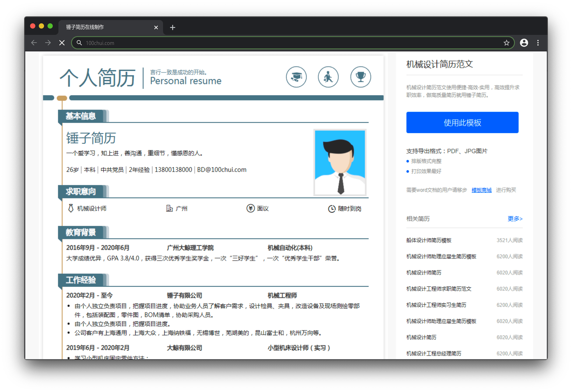Click the yen icon beside 面议
The width and height of the screenshot is (572, 392).
point(250,208)
